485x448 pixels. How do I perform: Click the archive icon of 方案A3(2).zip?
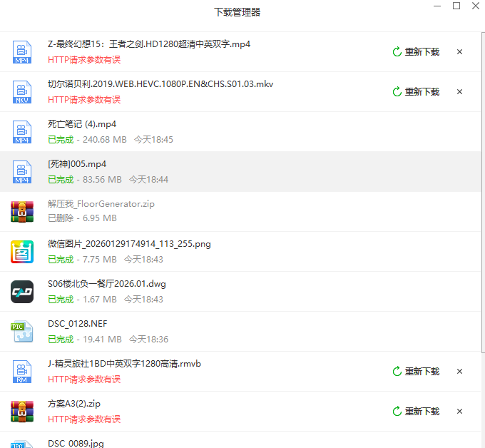(x=22, y=411)
